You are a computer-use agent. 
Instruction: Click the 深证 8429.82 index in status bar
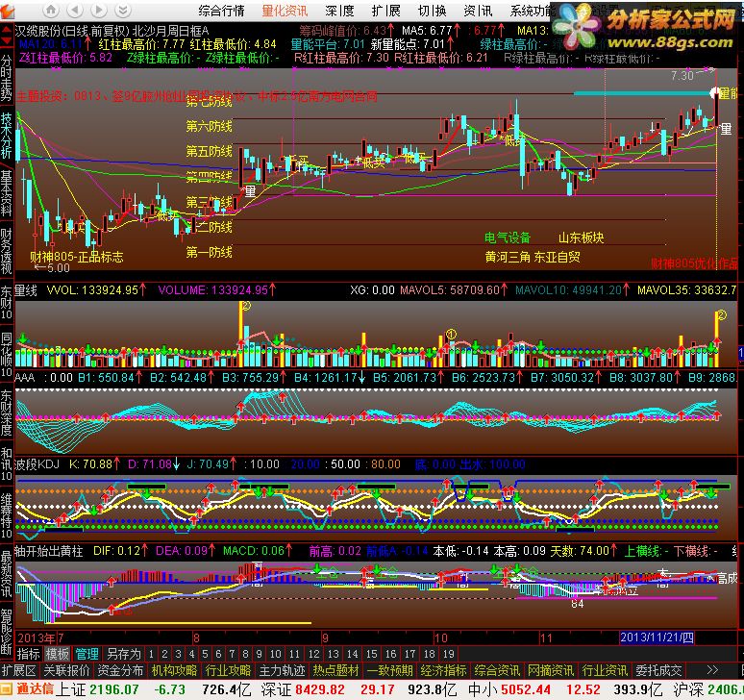[x=303, y=689]
